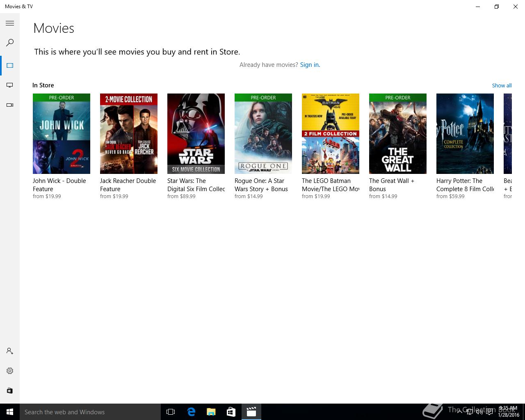Go to the TV section icon
The width and height of the screenshot is (525, 420).
10,85
